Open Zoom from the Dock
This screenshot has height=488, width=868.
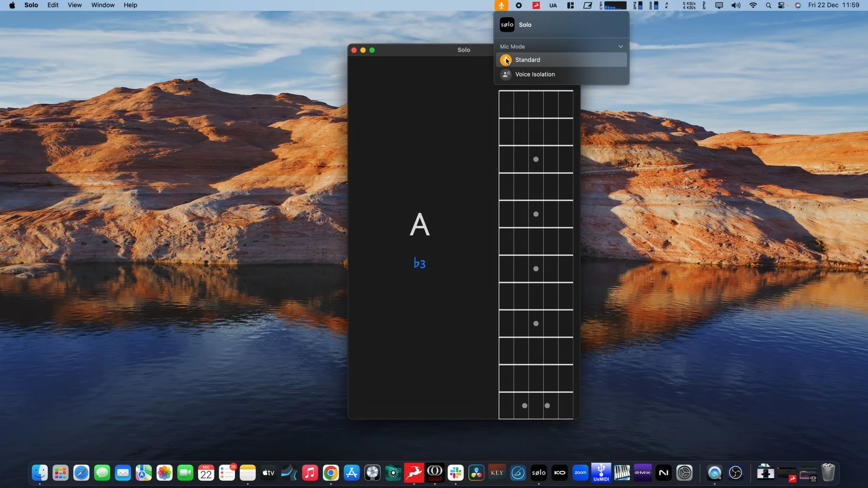pyautogui.click(x=580, y=473)
